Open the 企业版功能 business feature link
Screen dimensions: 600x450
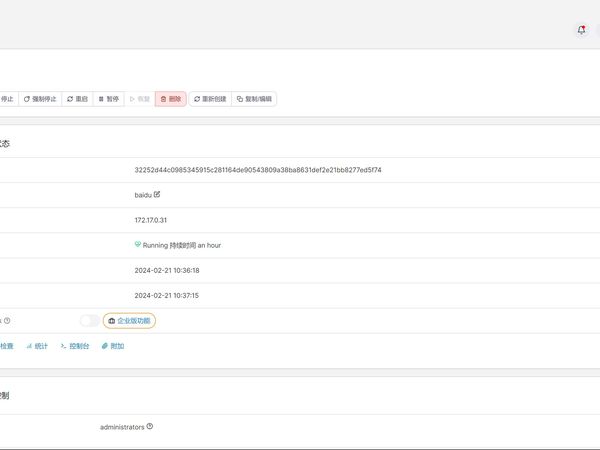click(x=129, y=321)
